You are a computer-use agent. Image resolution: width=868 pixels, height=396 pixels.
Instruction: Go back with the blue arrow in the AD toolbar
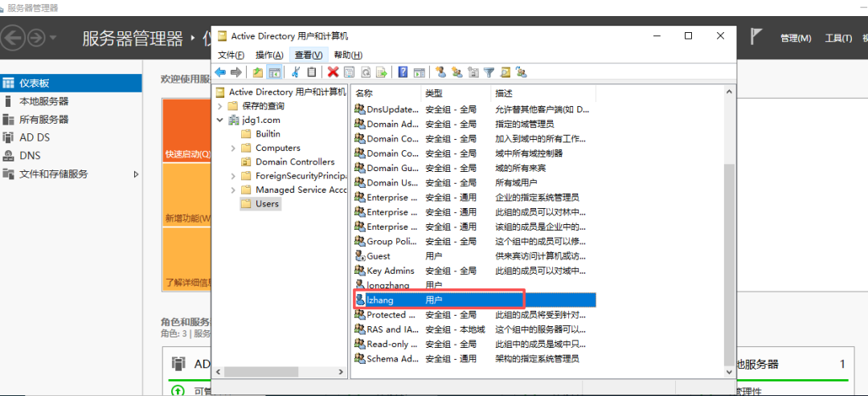(x=220, y=72)
